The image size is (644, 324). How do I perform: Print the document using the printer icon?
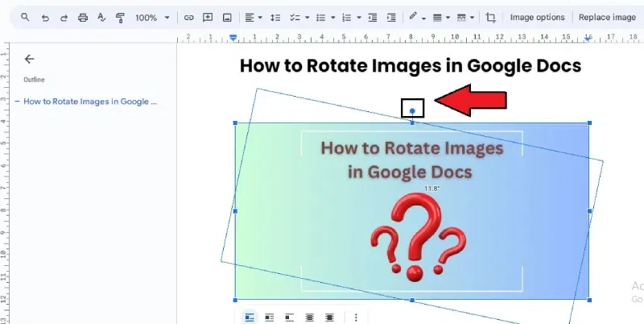[x=83, y=18]
